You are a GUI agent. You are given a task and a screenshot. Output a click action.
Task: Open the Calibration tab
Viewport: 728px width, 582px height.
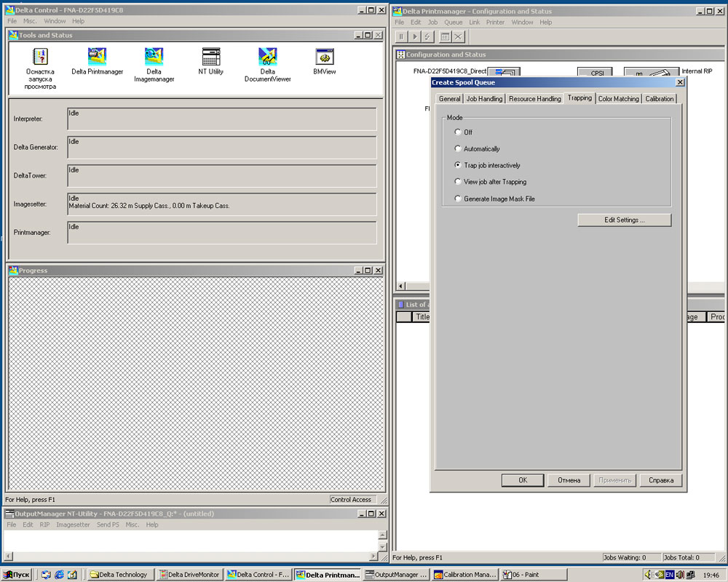tap(660, 99)
